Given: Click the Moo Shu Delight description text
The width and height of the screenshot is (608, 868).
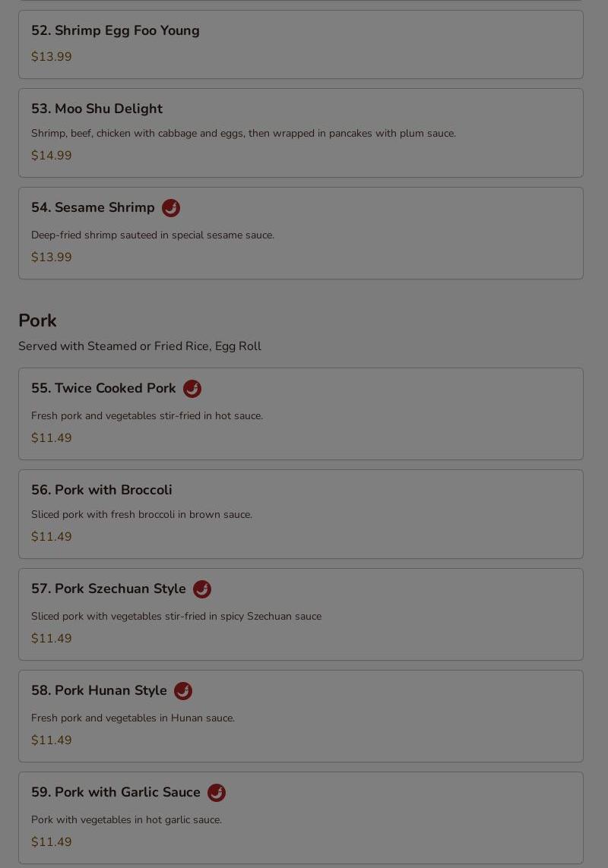Looking at the screenshot, I should [243, 134].
